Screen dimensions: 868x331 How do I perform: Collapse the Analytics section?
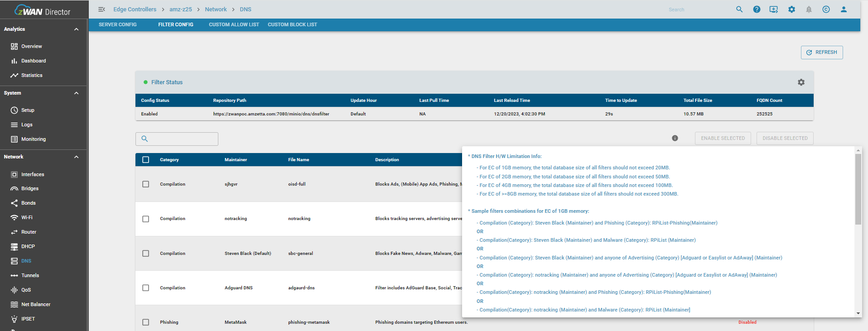click(x=76, y=29)
